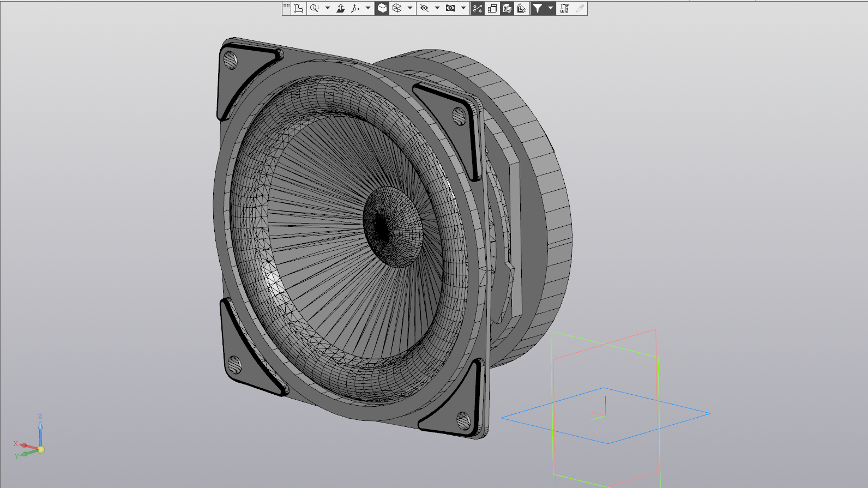Expand the zoom options dropdown arrow
The width and height of the screenshot is (868, 488).
[x=328, y=8]
